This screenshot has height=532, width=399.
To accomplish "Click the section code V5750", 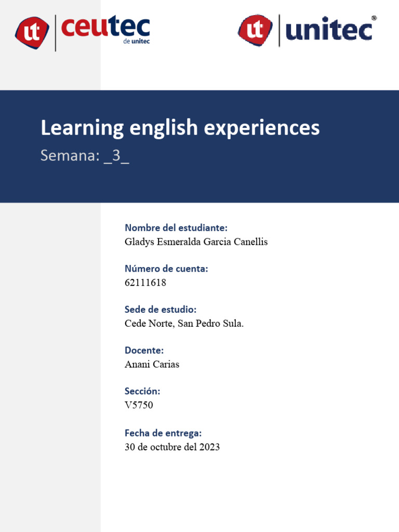I will coord(139,405).
